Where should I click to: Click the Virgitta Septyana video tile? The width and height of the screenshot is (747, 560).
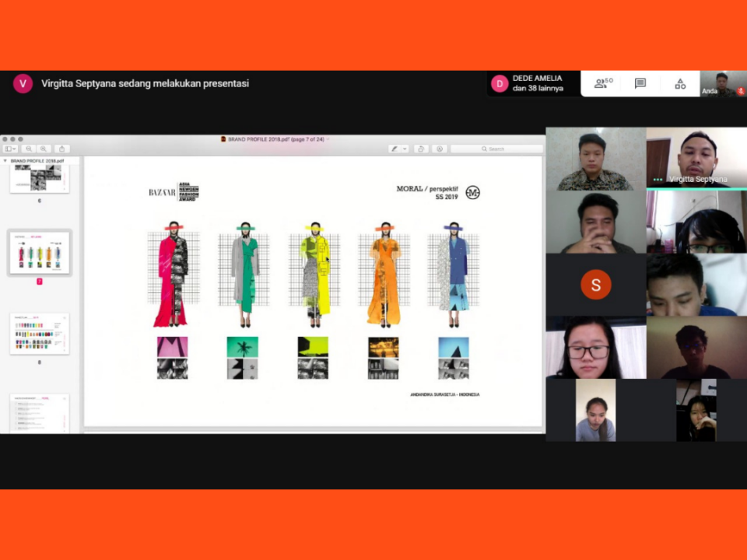696,158
